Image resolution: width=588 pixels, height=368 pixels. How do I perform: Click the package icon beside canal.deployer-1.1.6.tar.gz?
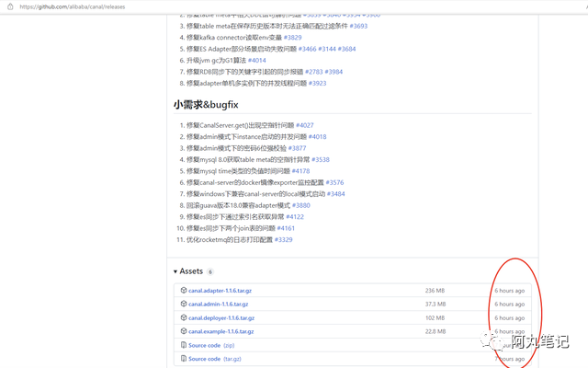coord(184,317)
